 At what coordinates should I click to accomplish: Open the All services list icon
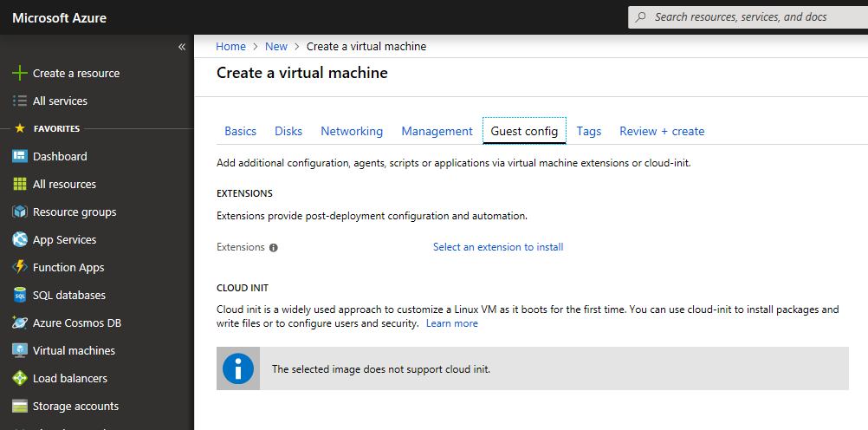click(20, 101)
